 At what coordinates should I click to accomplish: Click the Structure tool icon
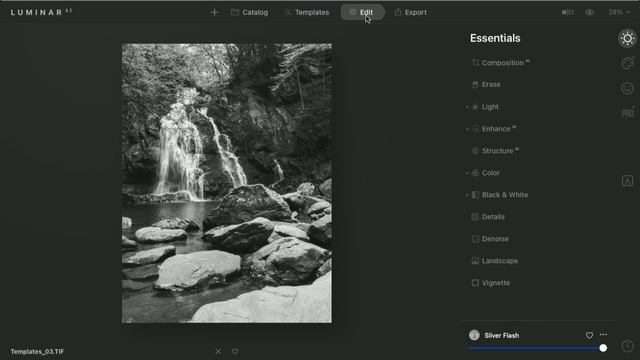pyautogui.click(x=475, y=151)
